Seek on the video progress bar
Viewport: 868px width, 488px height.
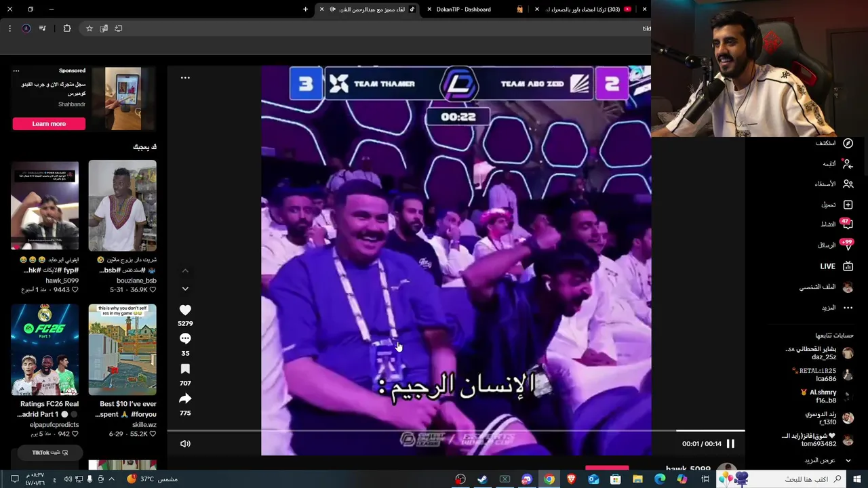(x=456, y=430)
